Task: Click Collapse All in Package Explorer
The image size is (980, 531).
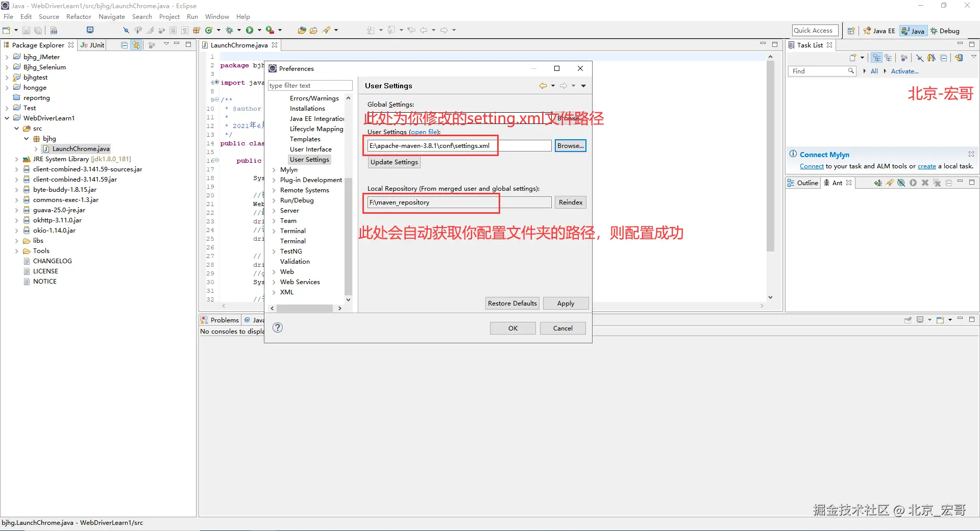Action: coord(124,45)
